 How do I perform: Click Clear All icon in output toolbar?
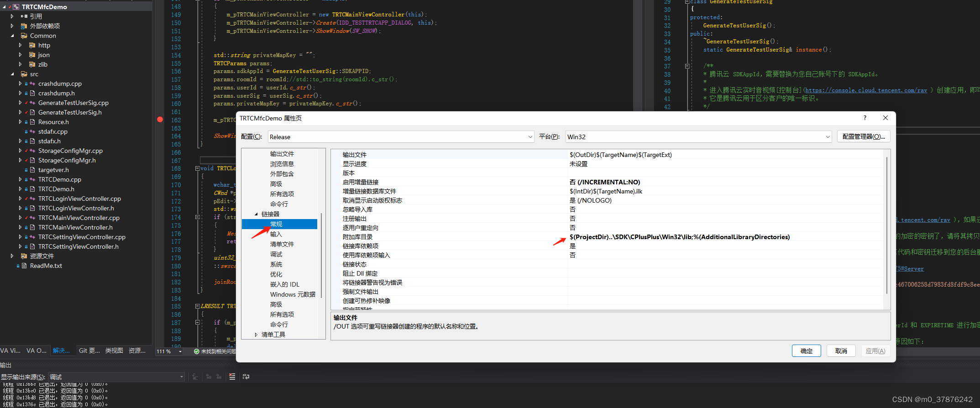(232, 377)
